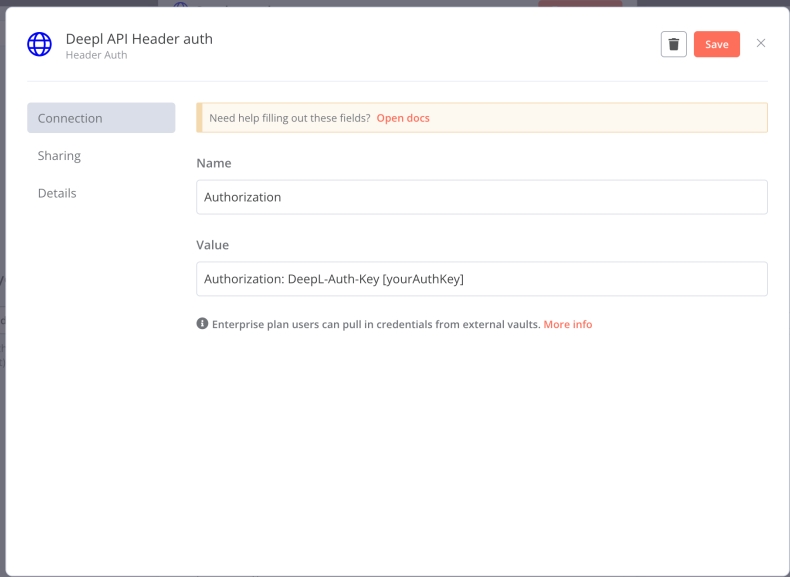Click the Enterprise plan external vaults notice
This screenshot has height=577, width=790.
pyautogui.click(x=375, y=324)
